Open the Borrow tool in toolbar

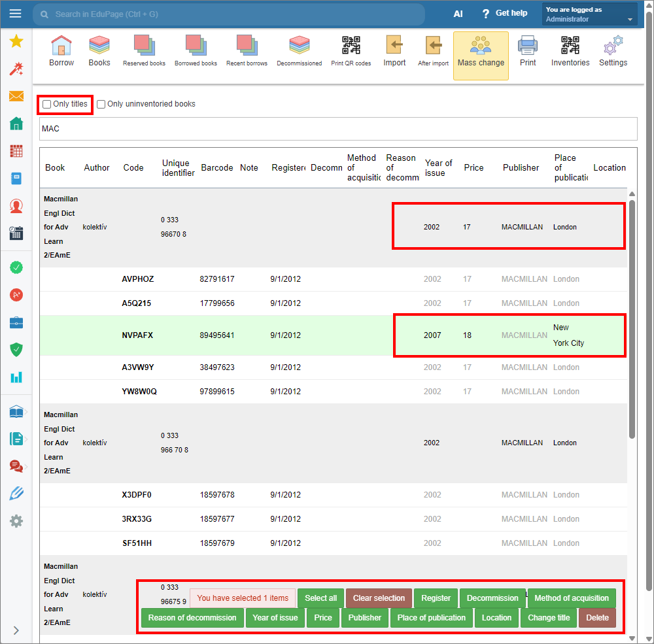[61, 51]
